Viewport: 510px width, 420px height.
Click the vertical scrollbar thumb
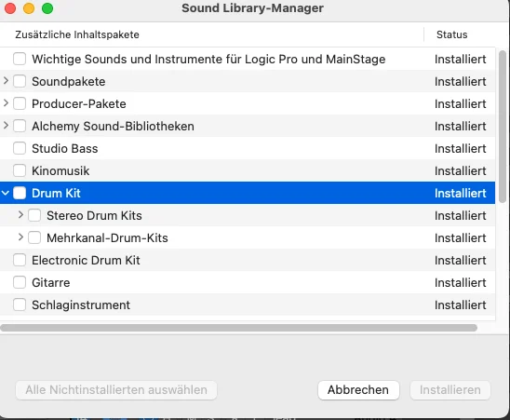coord(503,127)
